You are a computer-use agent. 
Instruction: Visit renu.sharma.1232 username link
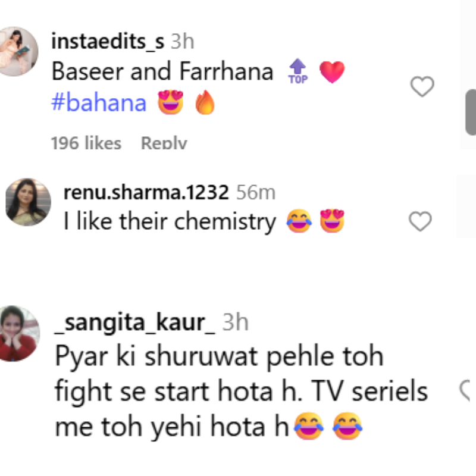pyautogui.click(x=146, y=192)
